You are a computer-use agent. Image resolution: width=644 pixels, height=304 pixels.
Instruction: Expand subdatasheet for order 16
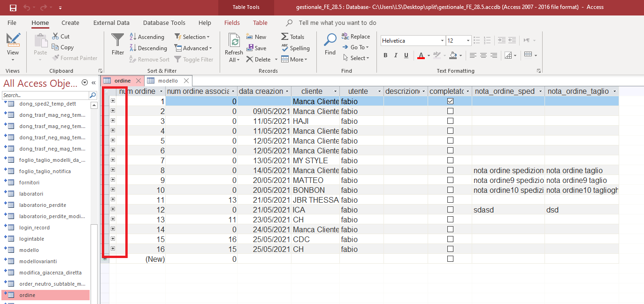pyautogui.click(x=113, y=249)
